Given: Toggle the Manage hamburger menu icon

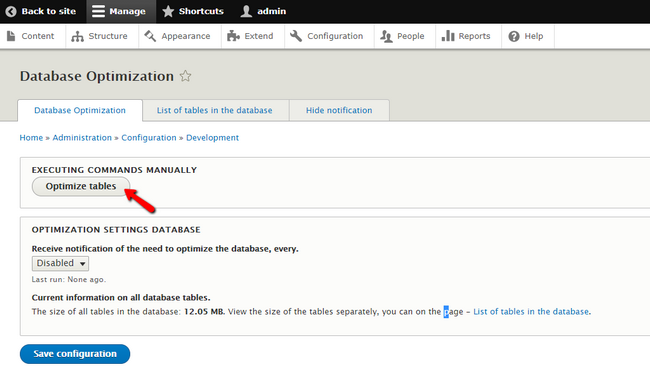Looking at the screenshot, I should [x=98, y=11].
